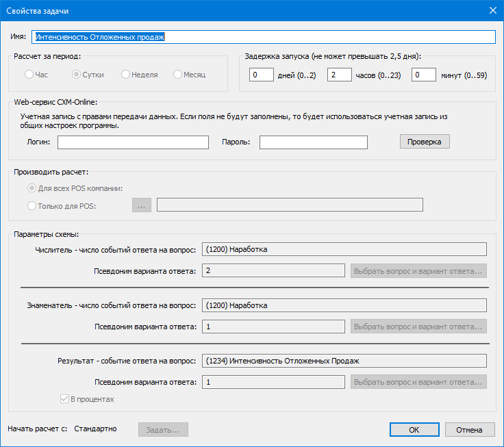The height and width of the screenshot is (447, 504).
Task: Click the минут delay input field
Action: tap(424, 75)
